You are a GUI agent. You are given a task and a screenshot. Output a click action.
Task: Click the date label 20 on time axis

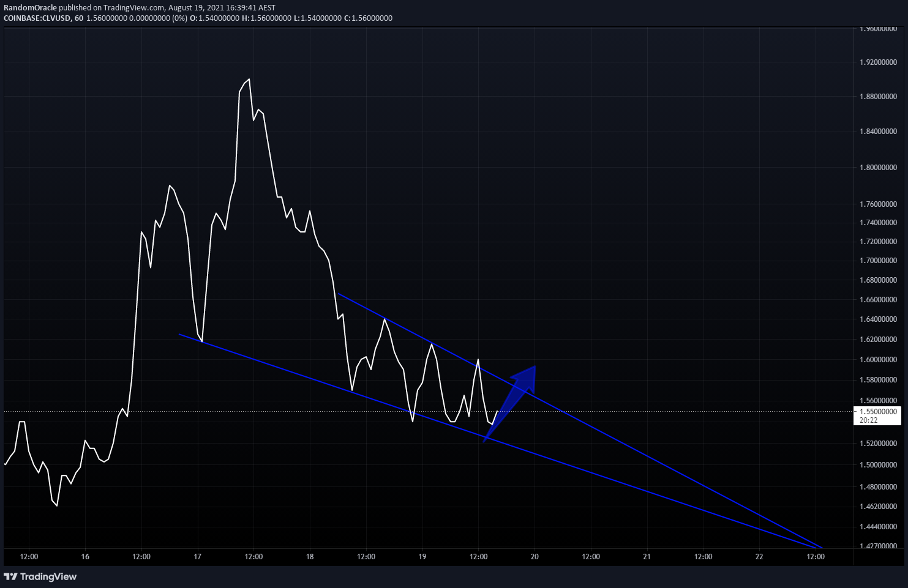click(535, 557)
